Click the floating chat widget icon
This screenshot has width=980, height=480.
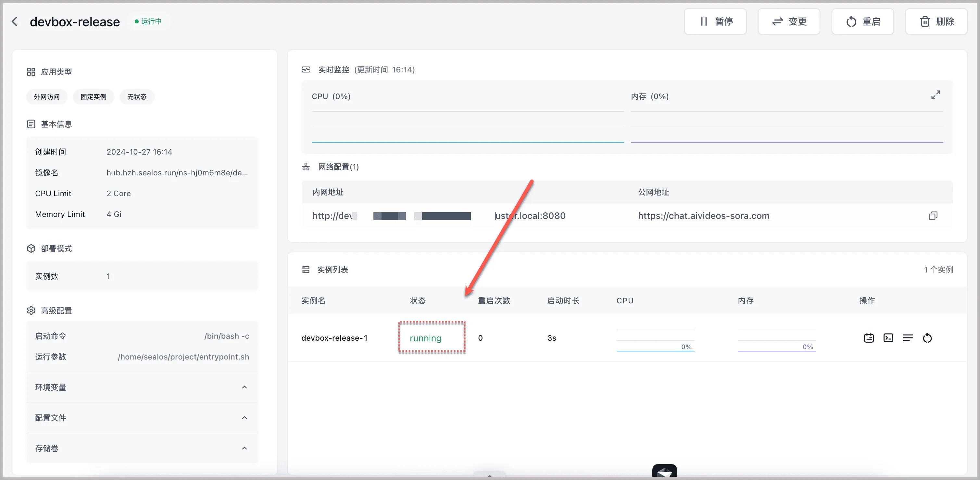[x=664, y=472]
